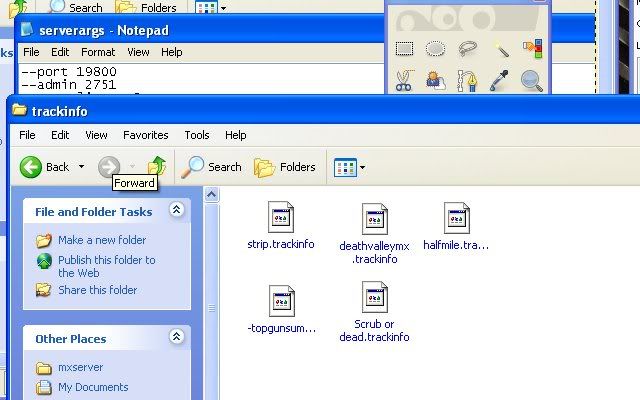The height and width of the screenshot is (400, 640).
Task: Select deathvalleymx.trackinfo file icon
Action: 375,219
